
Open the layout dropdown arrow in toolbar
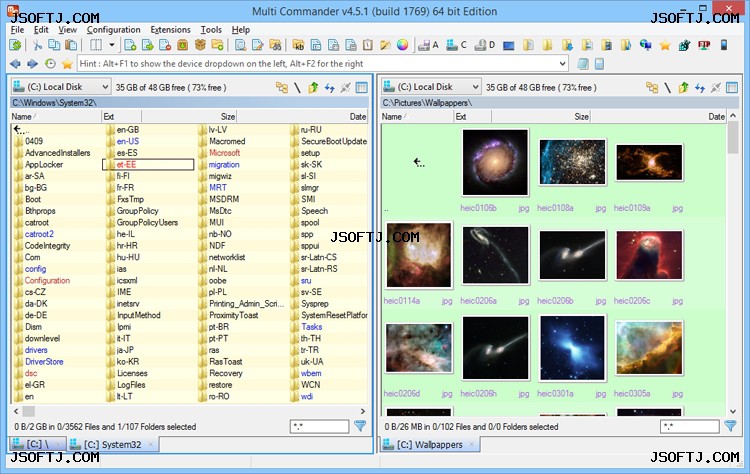click(x=111, y=45)
